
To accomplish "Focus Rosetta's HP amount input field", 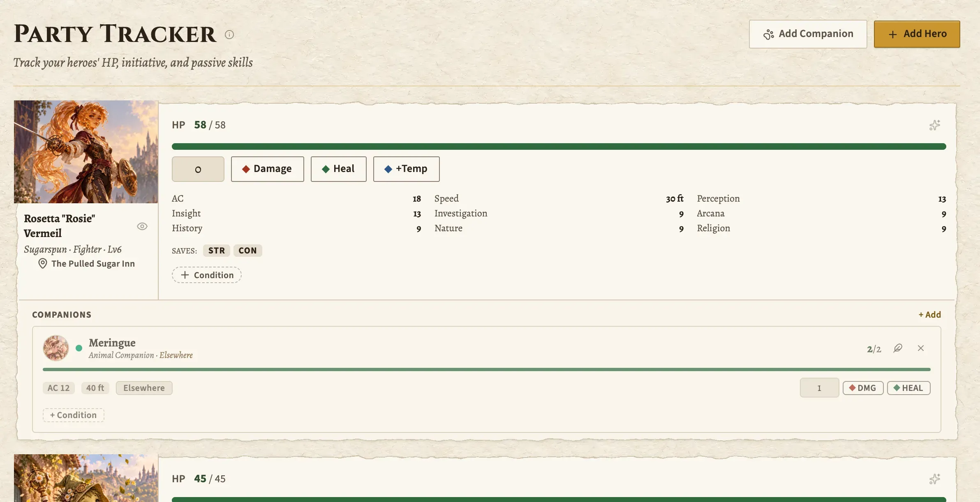I will (198, 169).
